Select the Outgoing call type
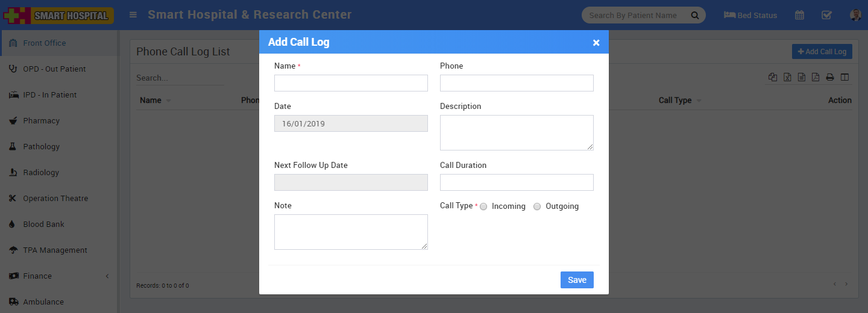Image resolution: width=868 pixels, height=313 pixels. point(537,206)
